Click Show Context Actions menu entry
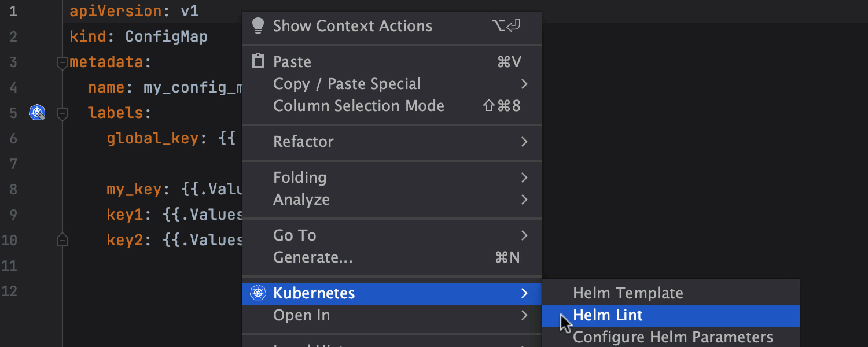Viewport: 868px width, 347px height. 352,26
